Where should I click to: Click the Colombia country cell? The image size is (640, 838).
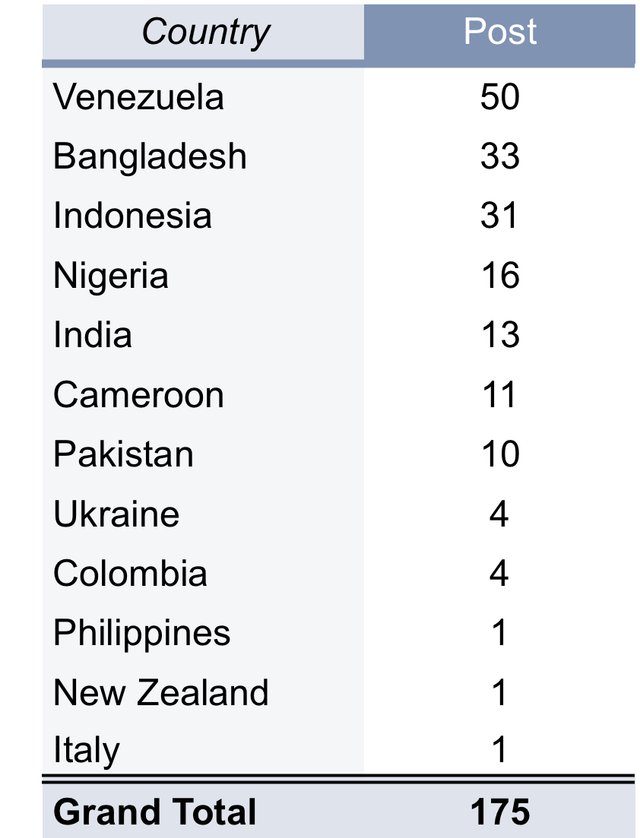[x=130, y=573]
